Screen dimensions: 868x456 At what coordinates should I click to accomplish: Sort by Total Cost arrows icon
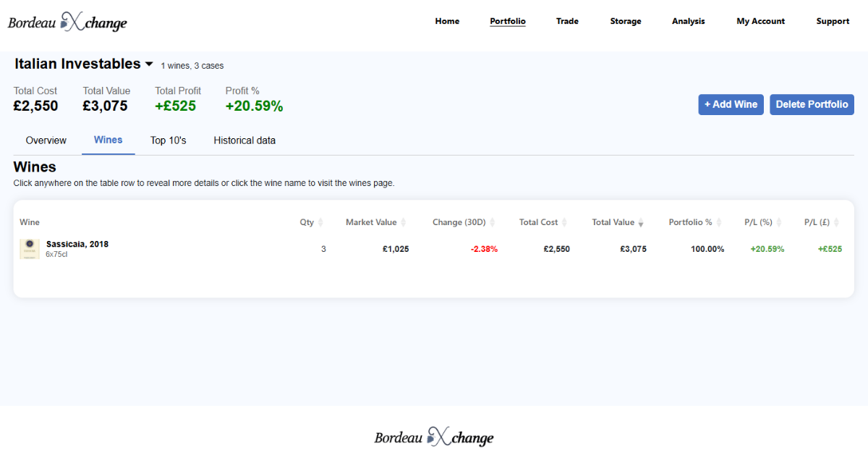(564, 222)
